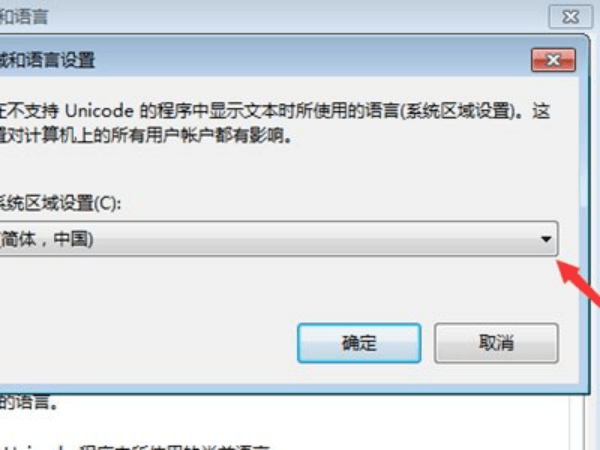Click the 的语言 text below the dialog
This screenshot has width=600, height=450.
click(x=28, y=402)
